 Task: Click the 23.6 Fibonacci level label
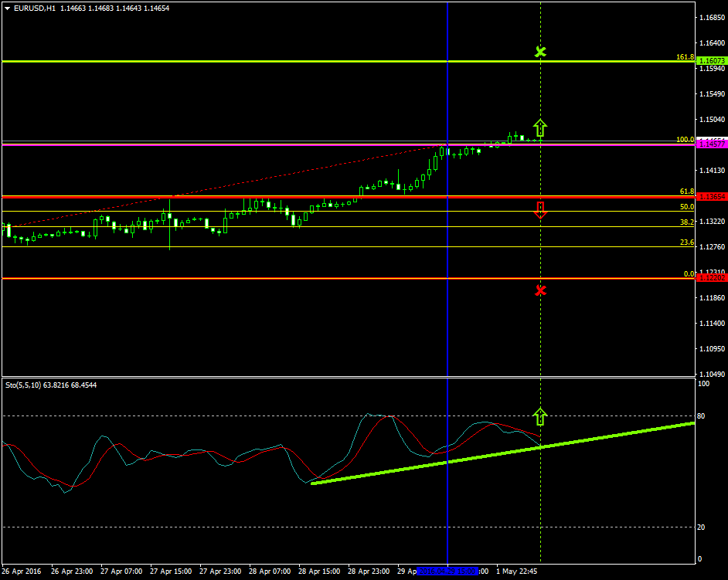686,243
